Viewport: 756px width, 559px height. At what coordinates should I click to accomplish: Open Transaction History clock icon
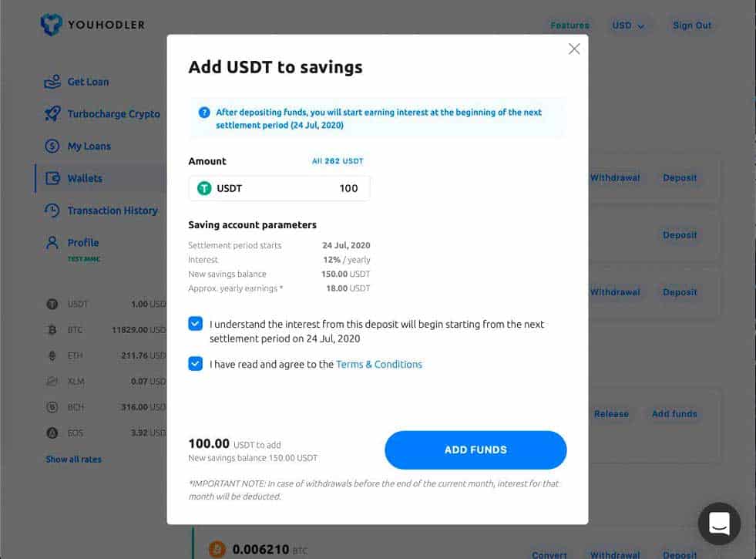pos(52,210)
